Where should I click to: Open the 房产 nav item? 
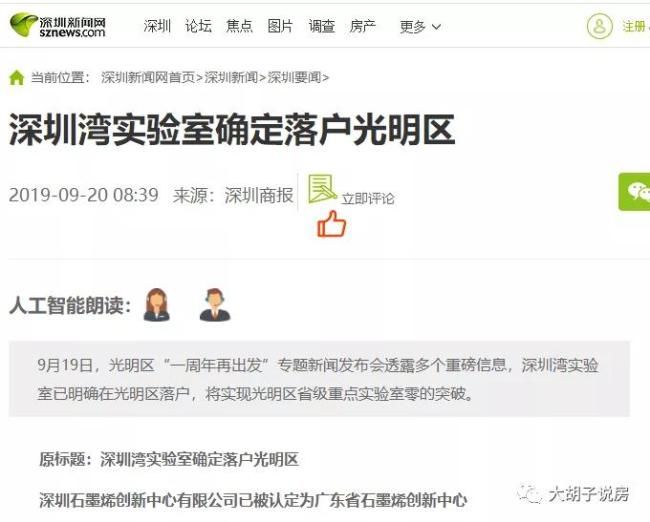(x=362, y=26)
